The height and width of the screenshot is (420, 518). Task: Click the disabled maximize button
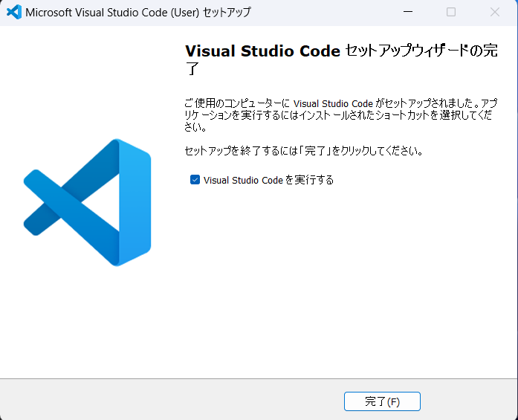[451, 12]
